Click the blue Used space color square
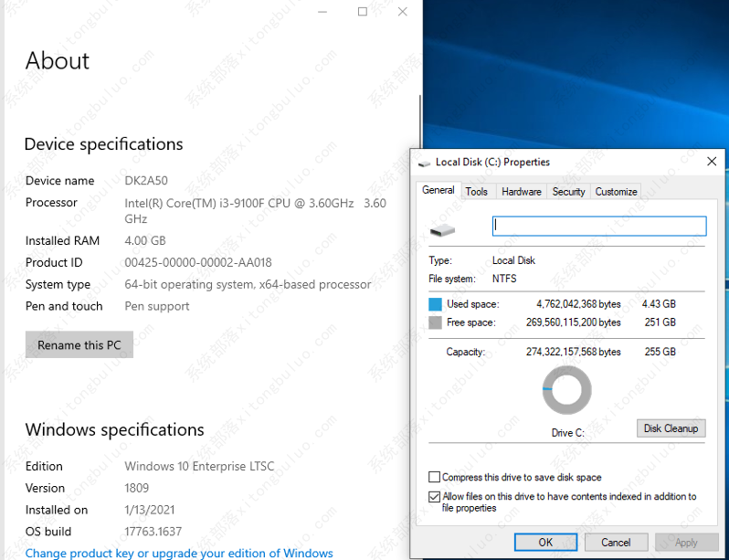The height and width of the screenshot is (560, 729). pyautogui.click(x=435, y=303)
